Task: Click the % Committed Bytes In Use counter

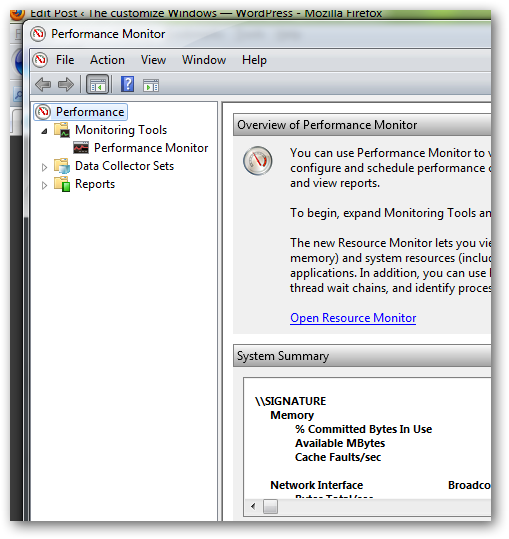Action: (364, 429)
